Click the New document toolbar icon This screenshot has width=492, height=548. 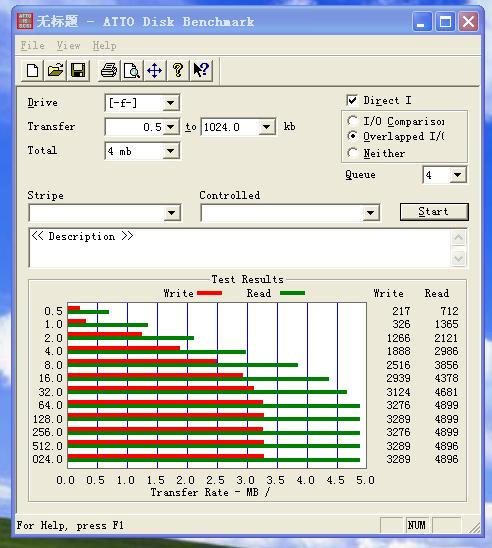click(32, 71)
